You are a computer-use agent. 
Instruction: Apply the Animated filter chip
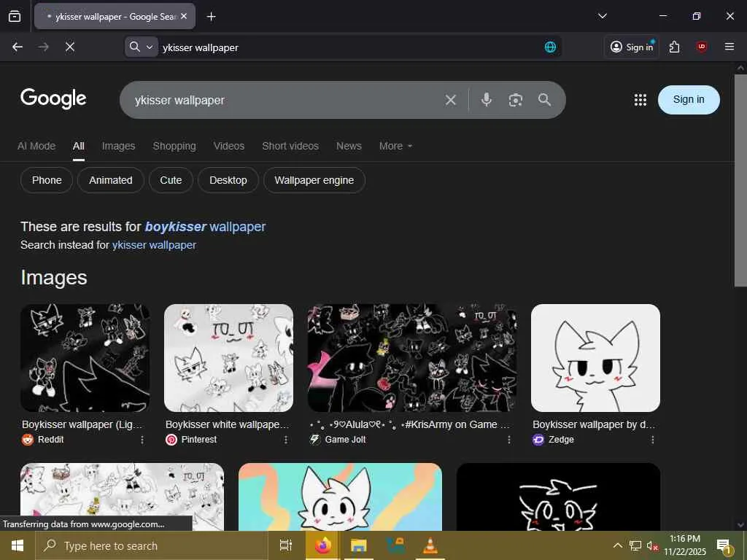pyautogui.click(x=111, y=181)
